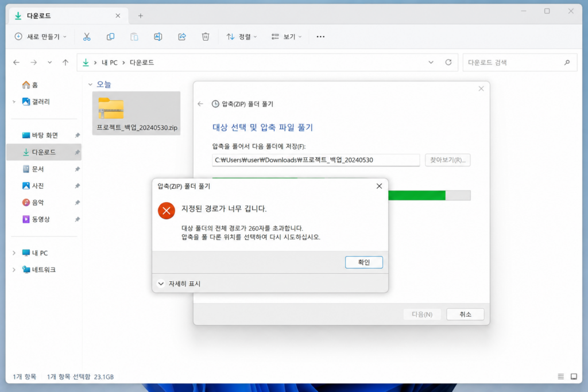Click the download icon in address bar
This screenshot has height=392, width=588.
pyautogui.click(x=86, y=62)
